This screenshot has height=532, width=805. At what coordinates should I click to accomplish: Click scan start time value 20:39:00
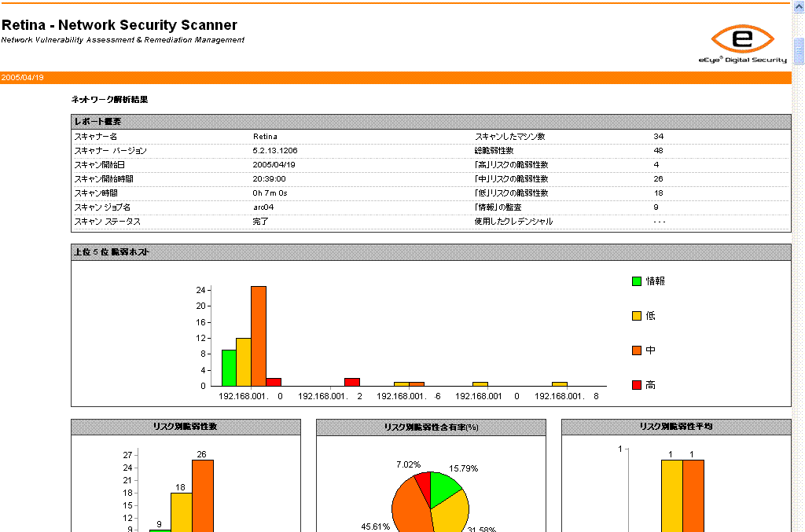point(269,179)
